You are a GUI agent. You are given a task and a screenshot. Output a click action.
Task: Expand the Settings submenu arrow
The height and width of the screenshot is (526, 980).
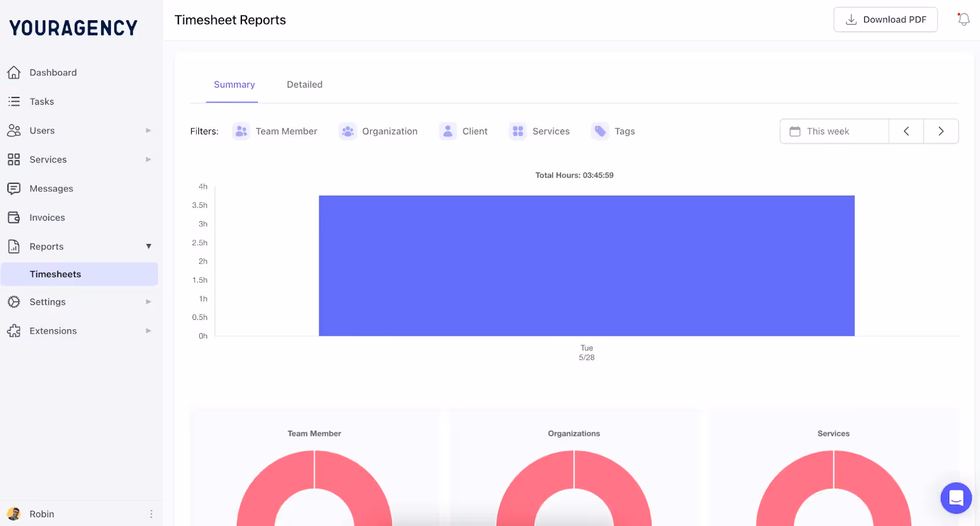[148, 302]
